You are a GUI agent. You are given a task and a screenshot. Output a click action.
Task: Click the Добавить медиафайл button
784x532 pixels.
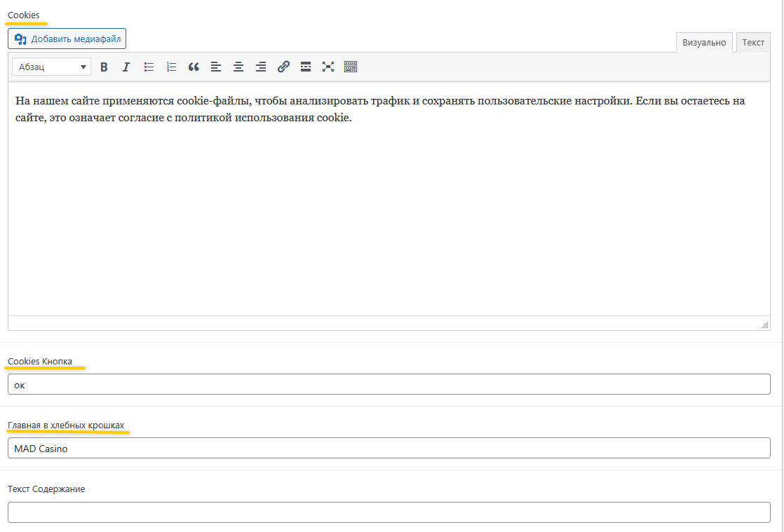coord(67,39)
